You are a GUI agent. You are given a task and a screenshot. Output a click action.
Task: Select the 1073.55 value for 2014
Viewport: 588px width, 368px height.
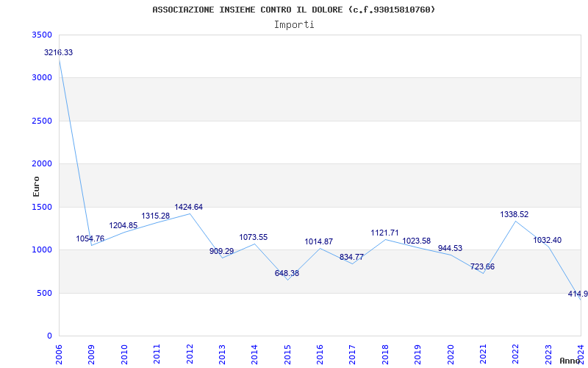254,238
